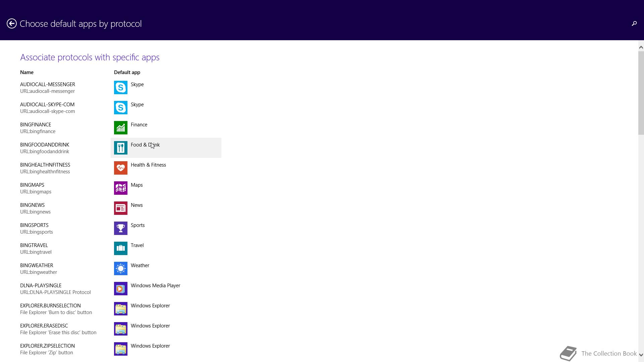The height and width of the screenshot is (362, 644).
Task: Click "File Explorer 'Erase this disc' button" text
Action: [58, 333]
